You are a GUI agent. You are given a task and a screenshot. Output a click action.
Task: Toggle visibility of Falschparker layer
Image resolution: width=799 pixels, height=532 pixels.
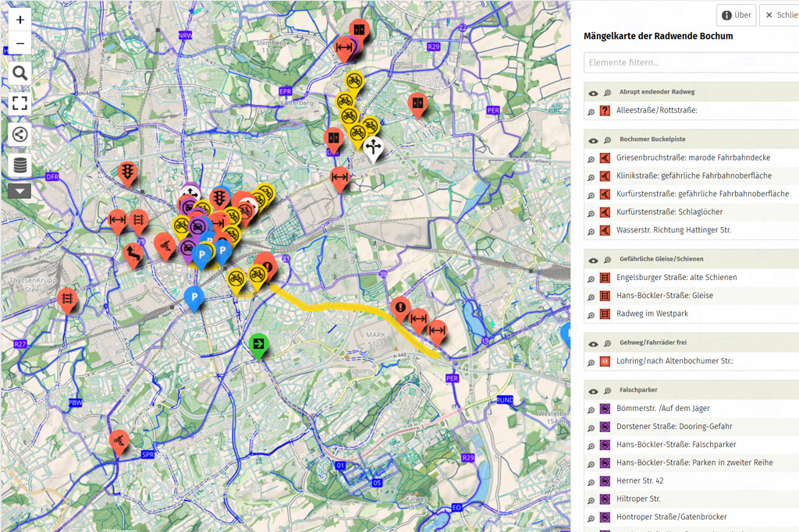pos(593,392)
